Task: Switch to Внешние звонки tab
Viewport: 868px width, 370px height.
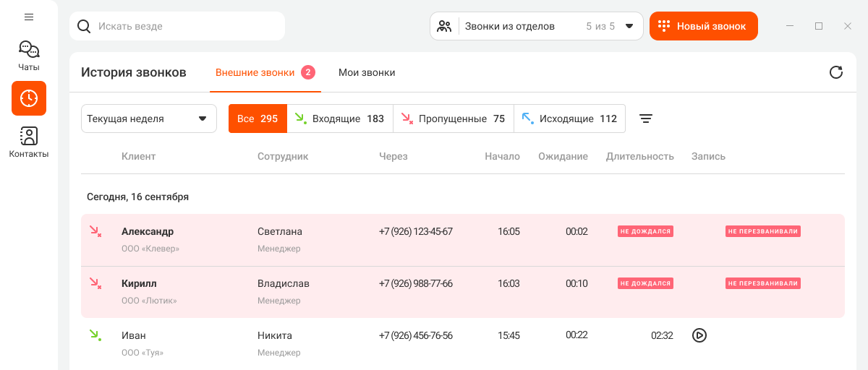Action: pyautogui.click(x=255, y=72)
